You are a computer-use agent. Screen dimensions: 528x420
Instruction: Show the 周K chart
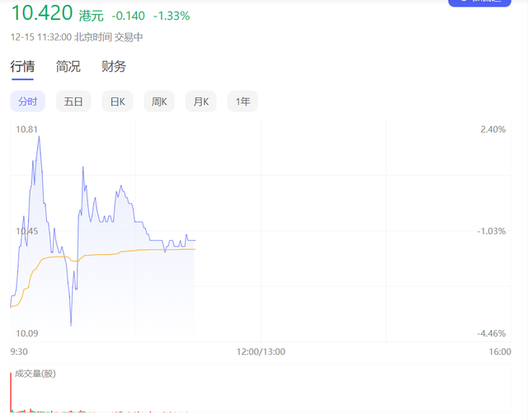click(x=159, y=101)
